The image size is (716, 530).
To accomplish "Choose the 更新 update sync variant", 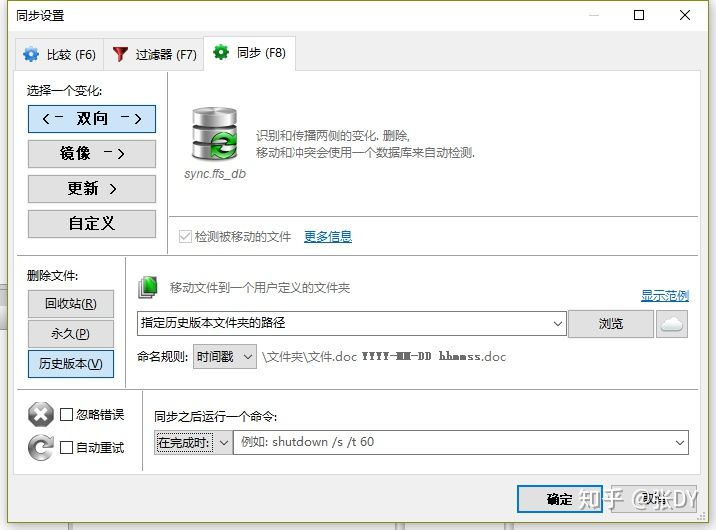I will pyautogui.click(x=92, y=189).
